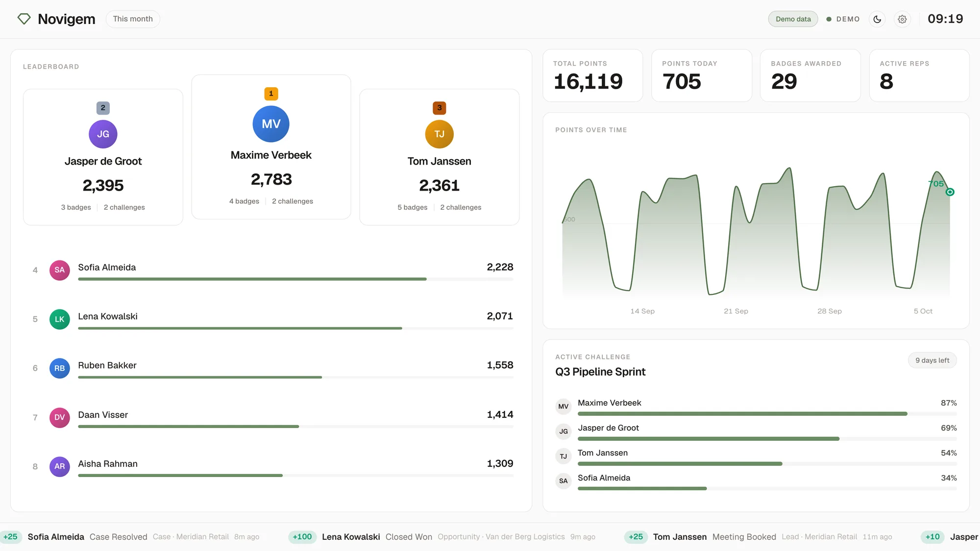Click the Active Reps value 8
The height and width of the screenshot is (551, 980).
[886, 81]
